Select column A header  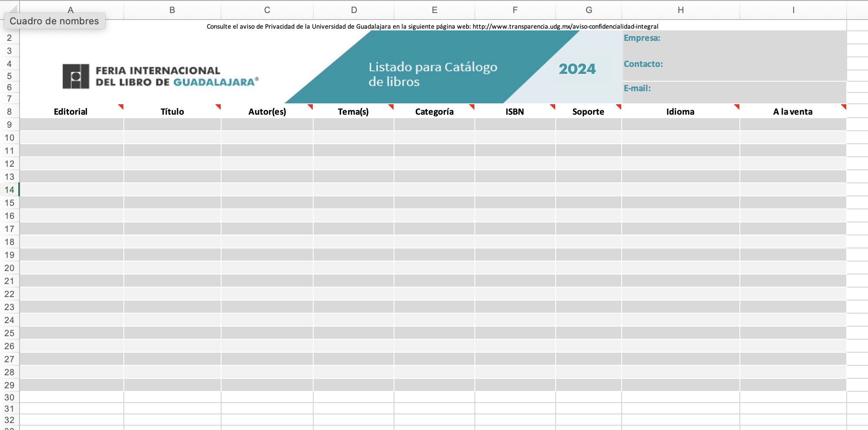point(71,10)
